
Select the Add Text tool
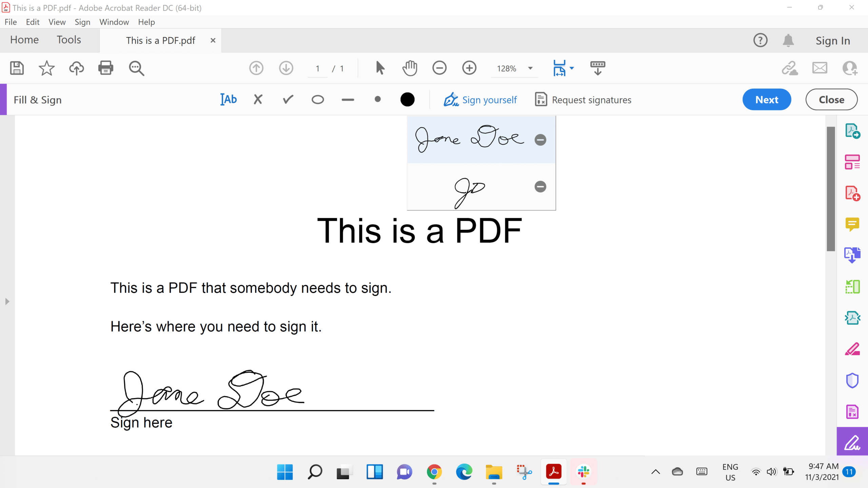tap(229, 100)
